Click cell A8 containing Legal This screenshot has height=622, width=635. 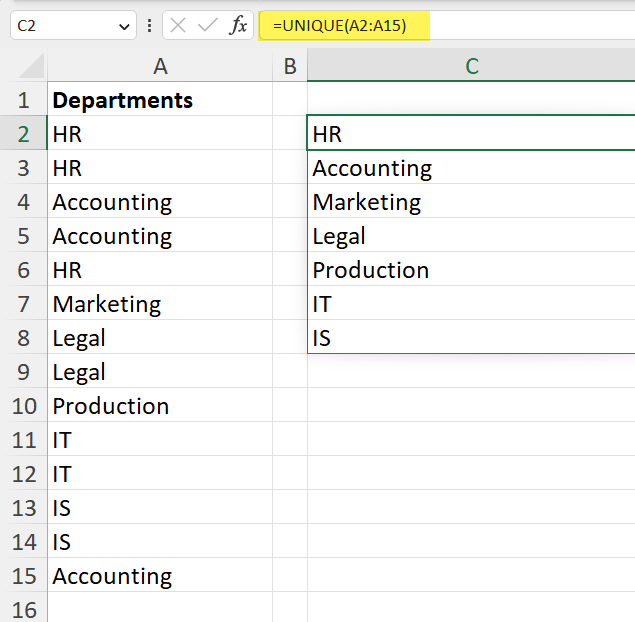tap(160, 338)
